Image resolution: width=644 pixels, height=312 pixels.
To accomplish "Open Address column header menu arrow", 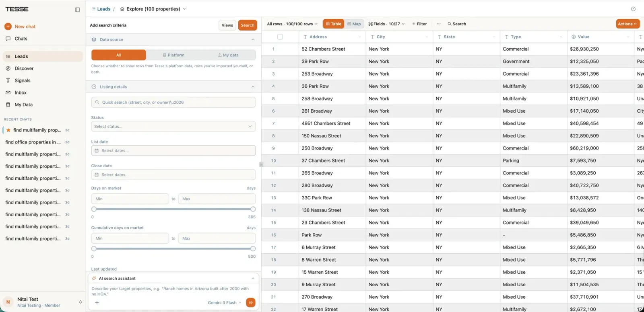I will click(x=360, y=37).
